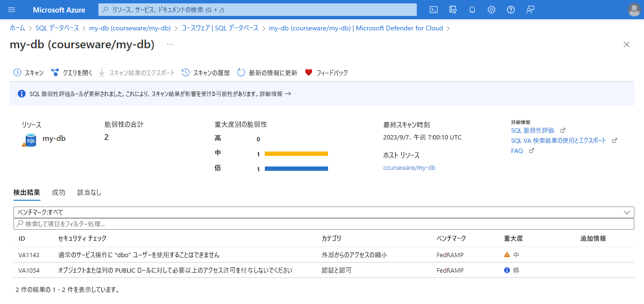Image resolution: width=644 pixels, height=304 pixels.
Task: Open コースウェア | SQL データベース breadcrumb
Action: tap(220, 28)
